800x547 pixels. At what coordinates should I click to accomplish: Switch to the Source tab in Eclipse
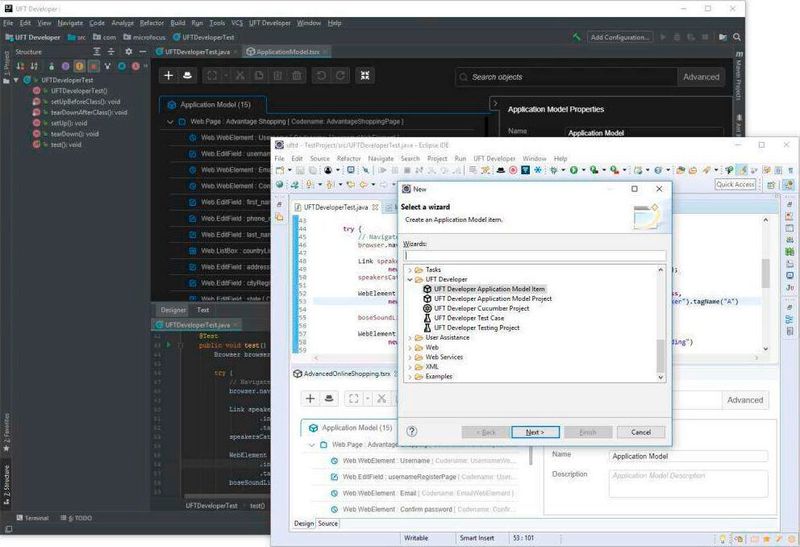[328, 524]
